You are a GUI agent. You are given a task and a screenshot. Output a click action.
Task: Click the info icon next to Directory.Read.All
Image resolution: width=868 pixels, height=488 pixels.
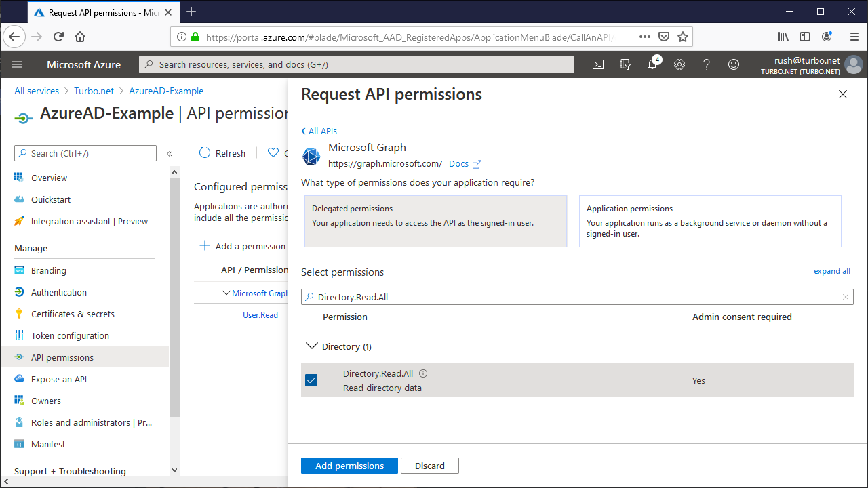pos(422,373)
